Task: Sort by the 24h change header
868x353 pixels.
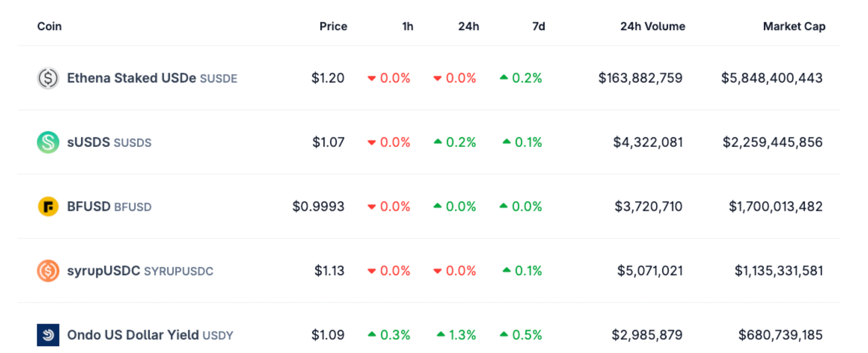Action: coord(468,26)
